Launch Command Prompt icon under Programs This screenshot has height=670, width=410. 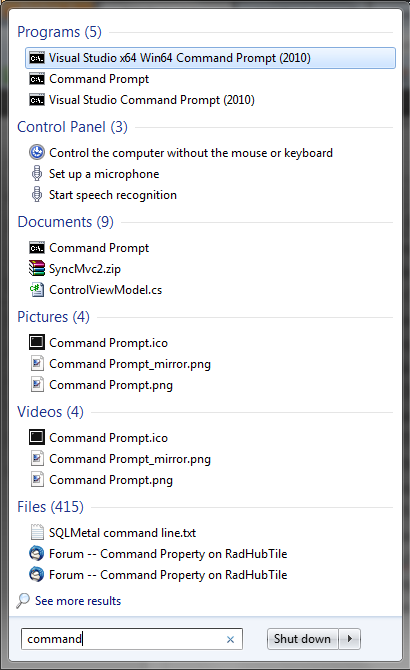37,79
